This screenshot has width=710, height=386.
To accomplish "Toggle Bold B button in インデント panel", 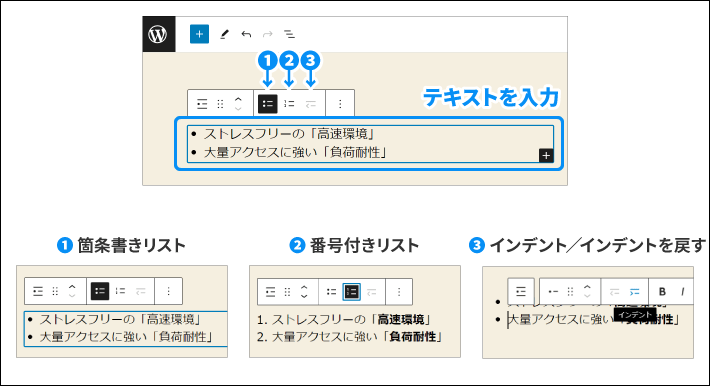I will [x=662, y=292].
